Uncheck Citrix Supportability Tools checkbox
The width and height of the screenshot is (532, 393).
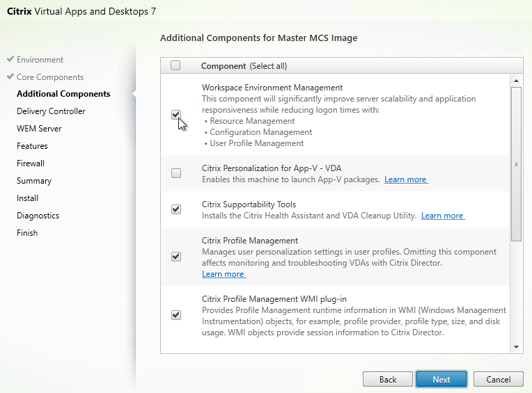pos(176,209)
